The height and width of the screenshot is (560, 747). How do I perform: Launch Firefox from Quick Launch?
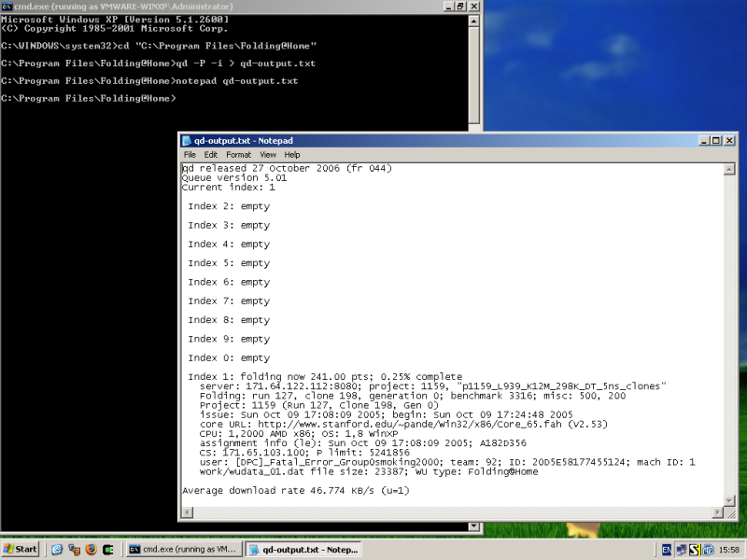point(91,550)
